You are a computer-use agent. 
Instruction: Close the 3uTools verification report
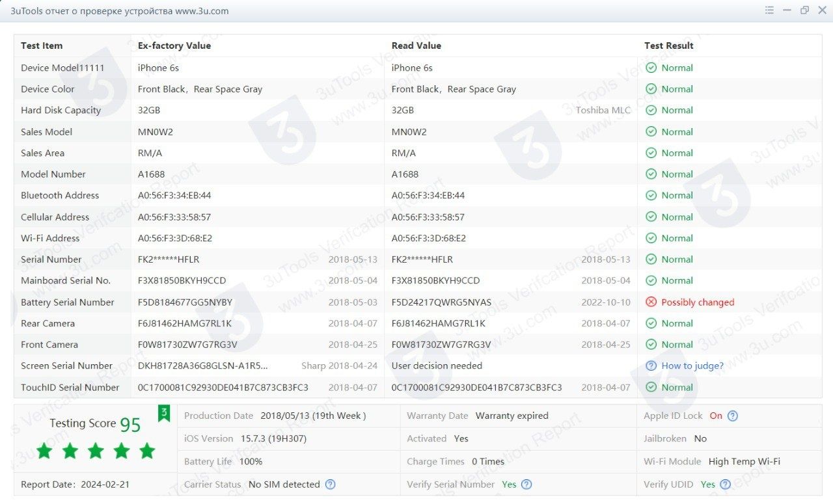click(x=822, y=10)
